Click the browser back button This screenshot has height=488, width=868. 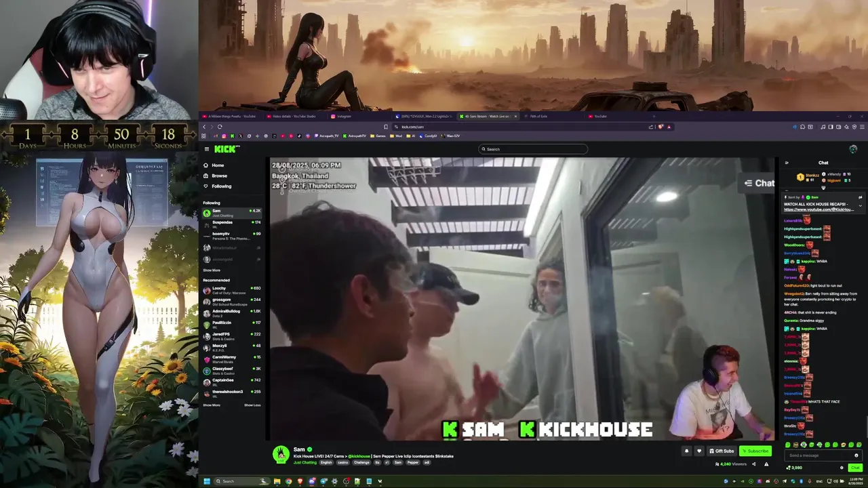[204, 127]
